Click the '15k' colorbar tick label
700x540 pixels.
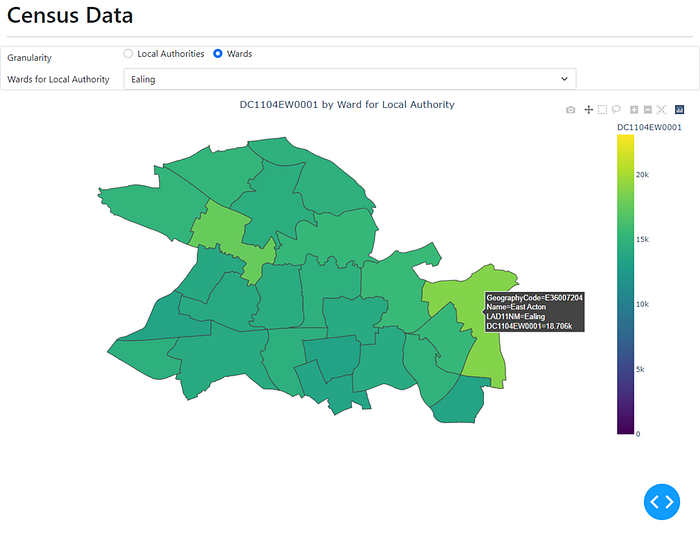click(642, 240)
